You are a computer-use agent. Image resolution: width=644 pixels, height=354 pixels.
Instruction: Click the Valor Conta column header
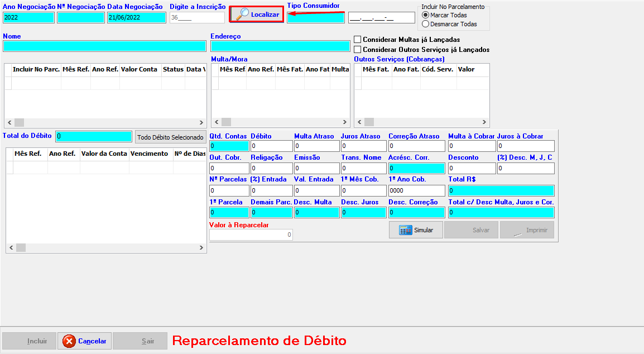(x=140, y=70)
